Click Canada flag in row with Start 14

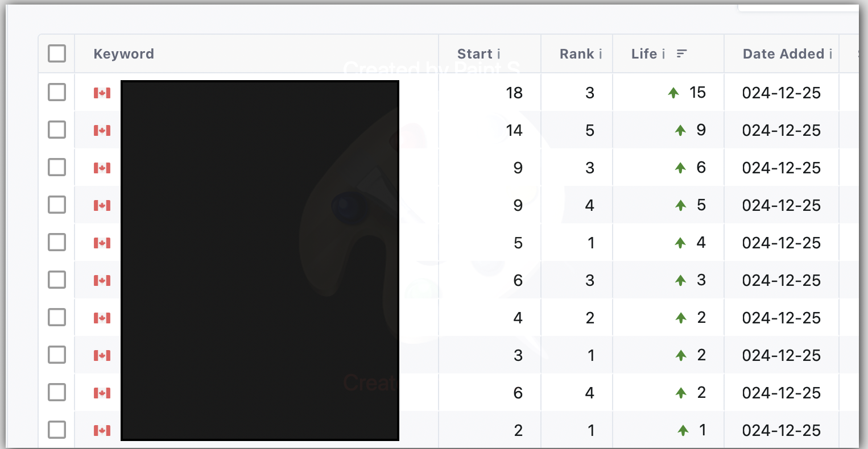tap(102, 130)
